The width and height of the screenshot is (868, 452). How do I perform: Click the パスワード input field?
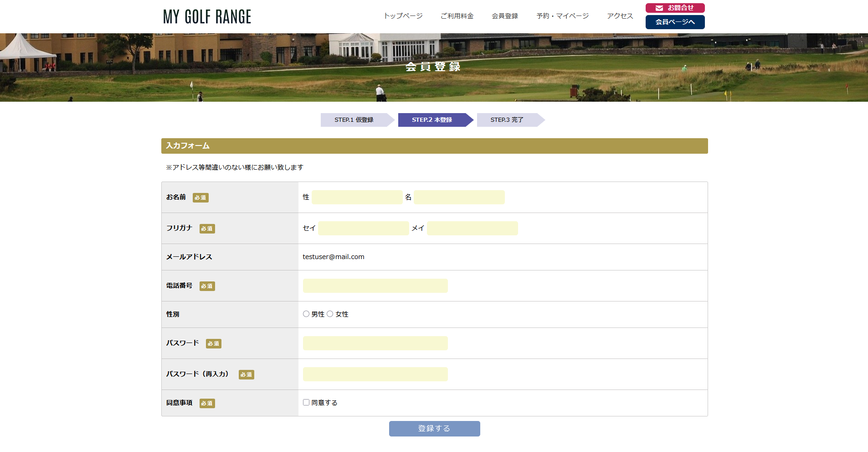coord(375,343)
